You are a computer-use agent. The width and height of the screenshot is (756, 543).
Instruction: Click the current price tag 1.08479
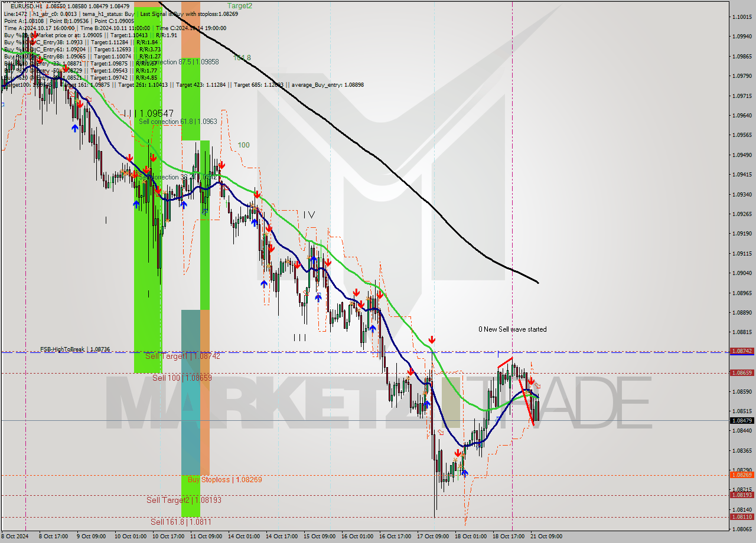742,420
